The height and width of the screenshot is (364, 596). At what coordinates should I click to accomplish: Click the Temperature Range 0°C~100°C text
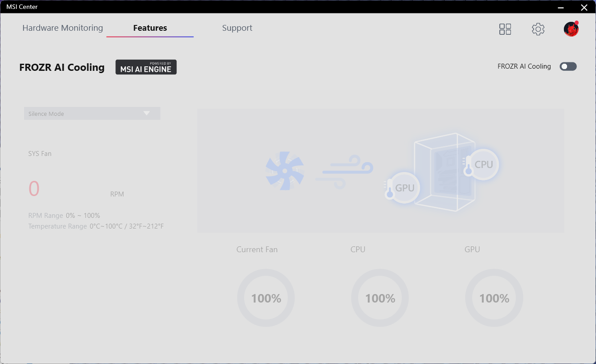(96, 226)
